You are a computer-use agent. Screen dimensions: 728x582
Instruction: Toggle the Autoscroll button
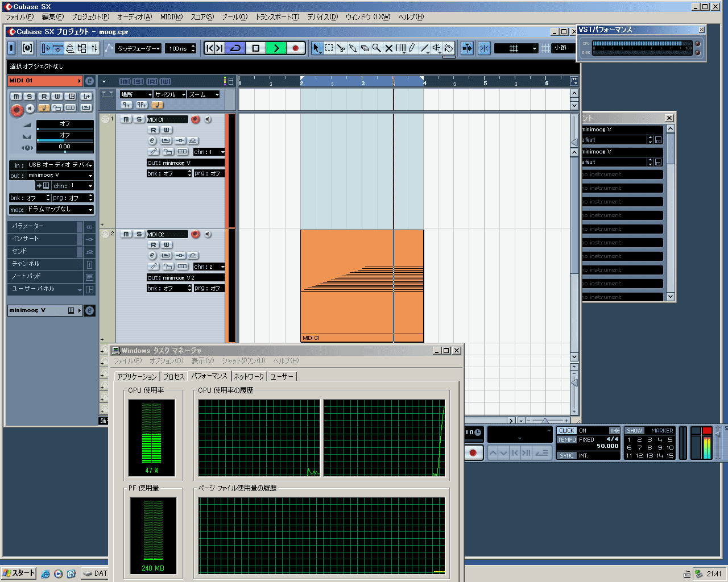tap(467, 48)
